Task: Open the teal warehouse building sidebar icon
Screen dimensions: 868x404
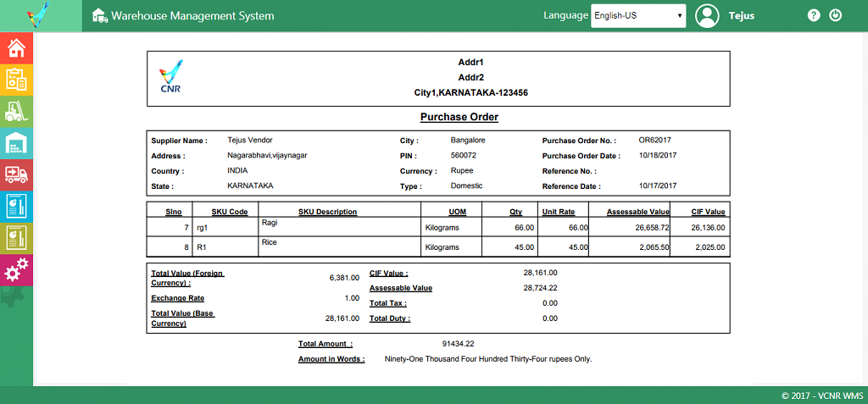Action: coord(16,143)
